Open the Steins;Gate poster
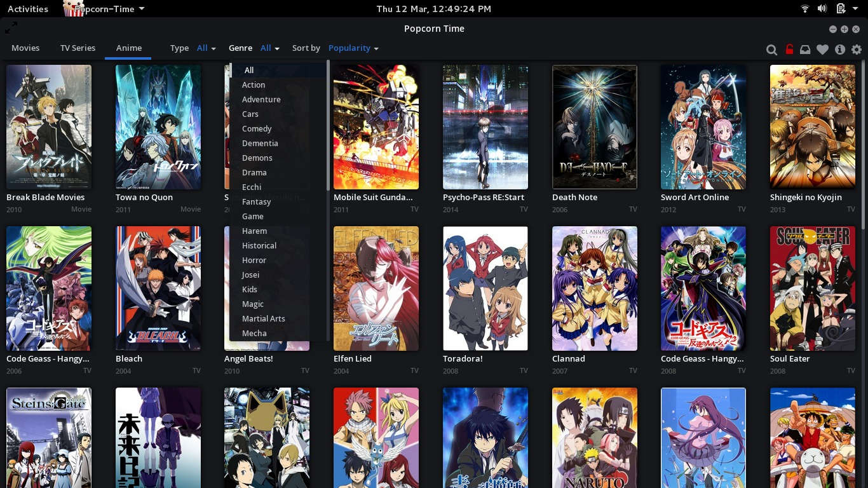868x488 pixels. (x=49, y=438)
